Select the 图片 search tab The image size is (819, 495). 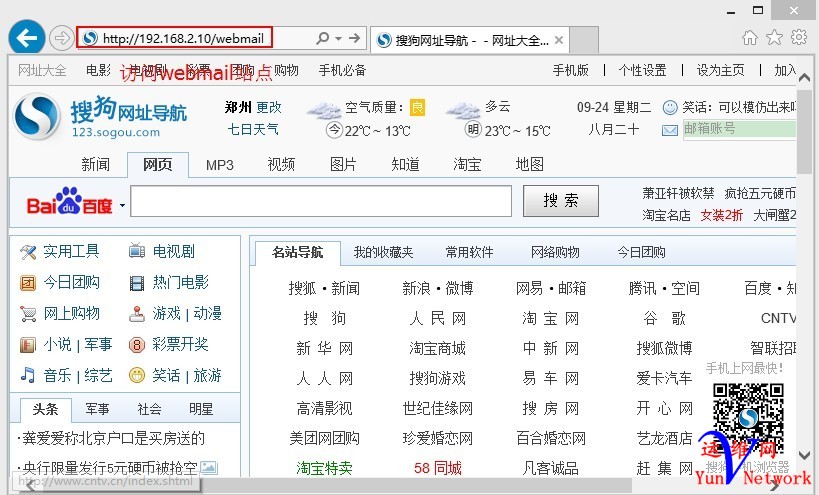(343, 164)
